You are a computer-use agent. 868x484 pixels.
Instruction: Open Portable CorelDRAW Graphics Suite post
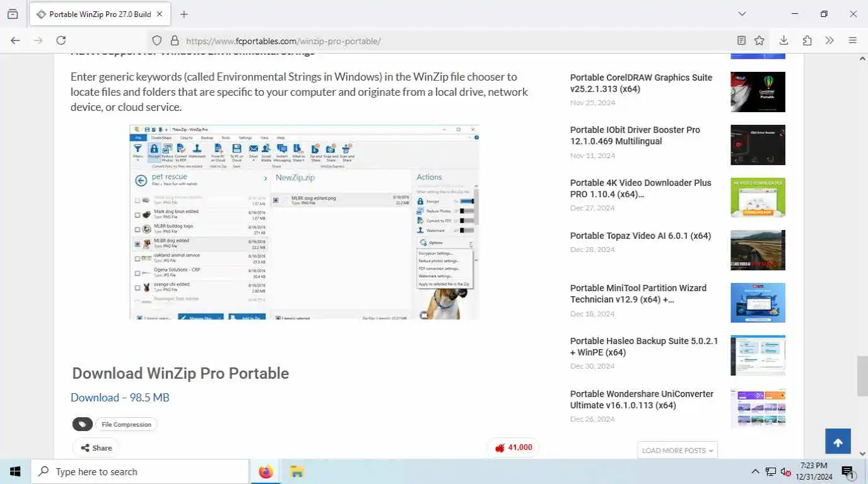click(x=641, y=83)
